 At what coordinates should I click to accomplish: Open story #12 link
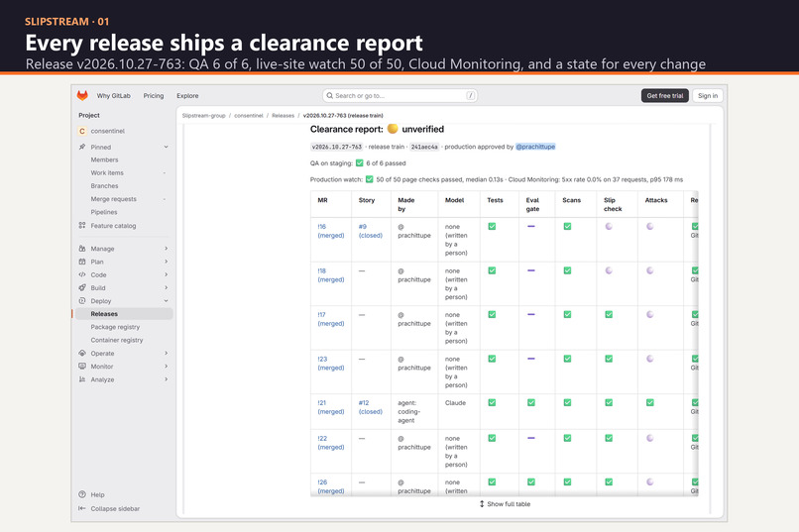[370, 407]
